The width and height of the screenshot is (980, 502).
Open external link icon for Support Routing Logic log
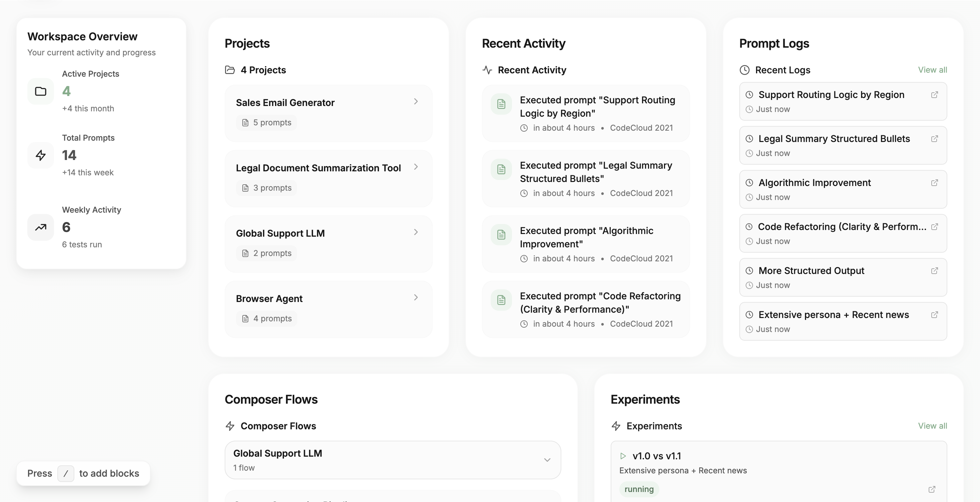pyautogui.click(x=934, y=95)
